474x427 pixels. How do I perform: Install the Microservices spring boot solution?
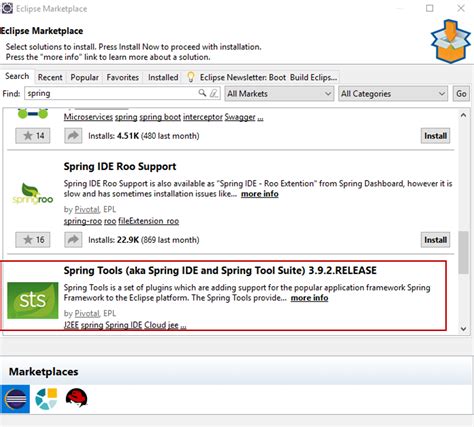(435, 136)
